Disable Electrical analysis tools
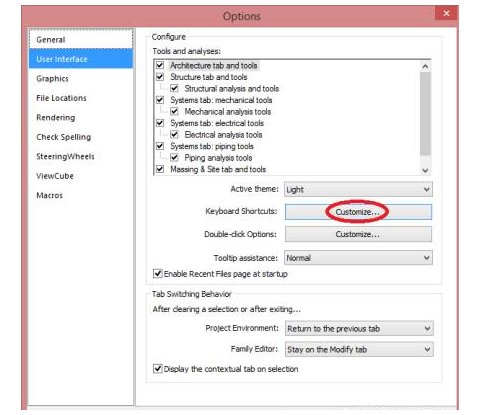Screen dimensions: 502x415 pos(174,134)
